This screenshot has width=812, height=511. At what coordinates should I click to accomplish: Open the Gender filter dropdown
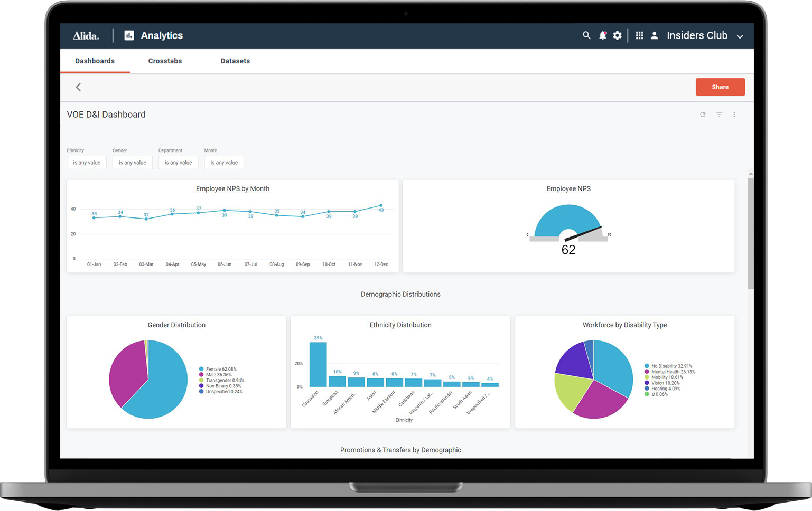[132, 163]
